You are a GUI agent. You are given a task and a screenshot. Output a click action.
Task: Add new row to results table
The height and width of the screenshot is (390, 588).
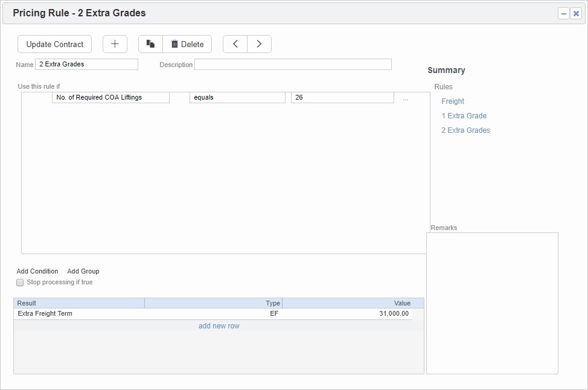(x=219, y=326)
